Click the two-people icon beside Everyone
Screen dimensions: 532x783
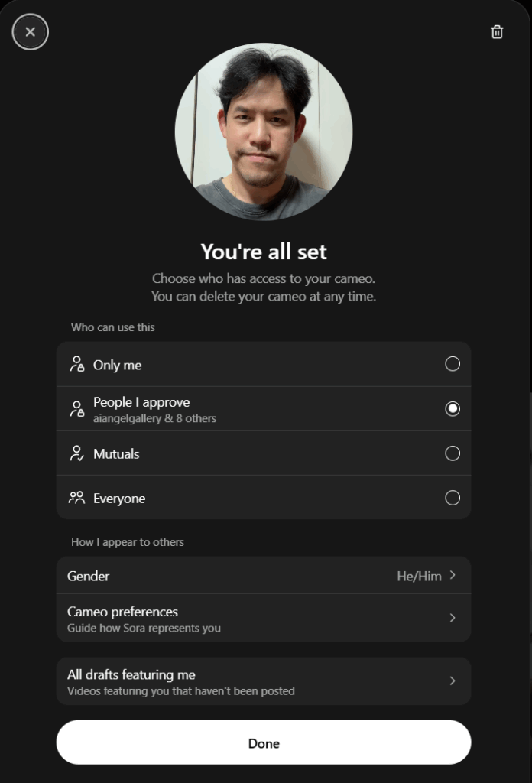76,498
